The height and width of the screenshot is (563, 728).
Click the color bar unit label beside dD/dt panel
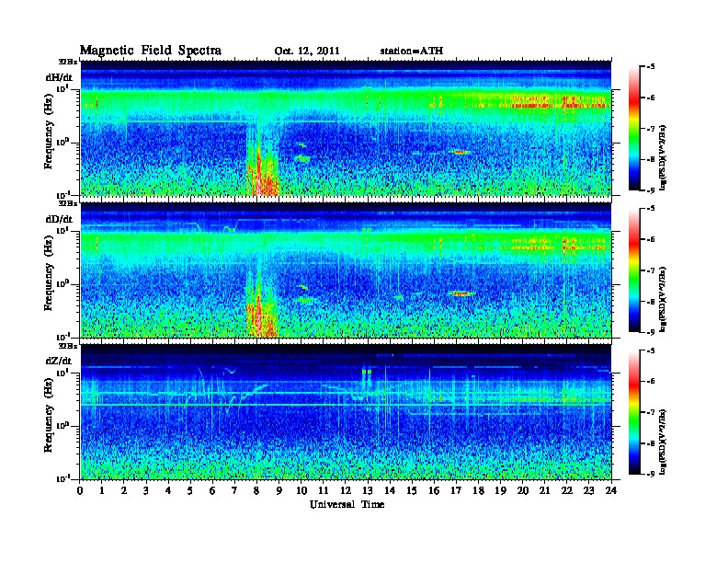[663, 299]
